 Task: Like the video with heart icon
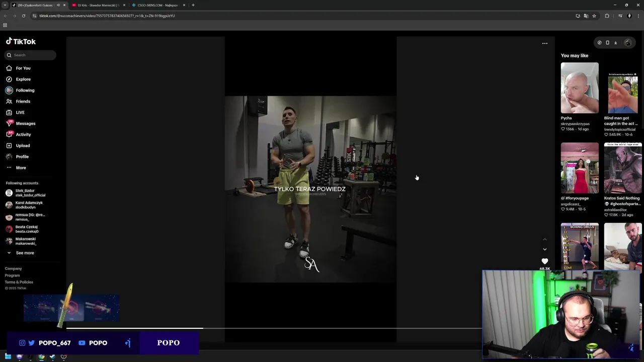tap(544, 261)
